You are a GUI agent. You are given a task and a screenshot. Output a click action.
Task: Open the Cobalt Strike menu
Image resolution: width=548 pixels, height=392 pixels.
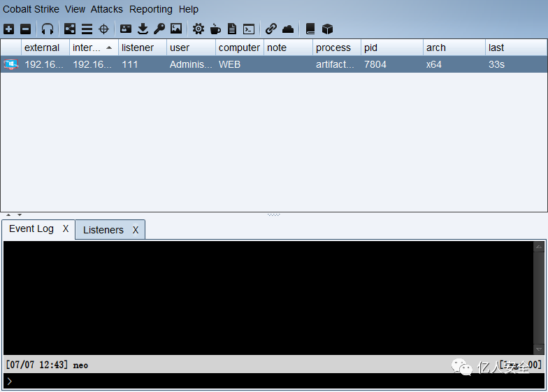click(x=31, y=9)
